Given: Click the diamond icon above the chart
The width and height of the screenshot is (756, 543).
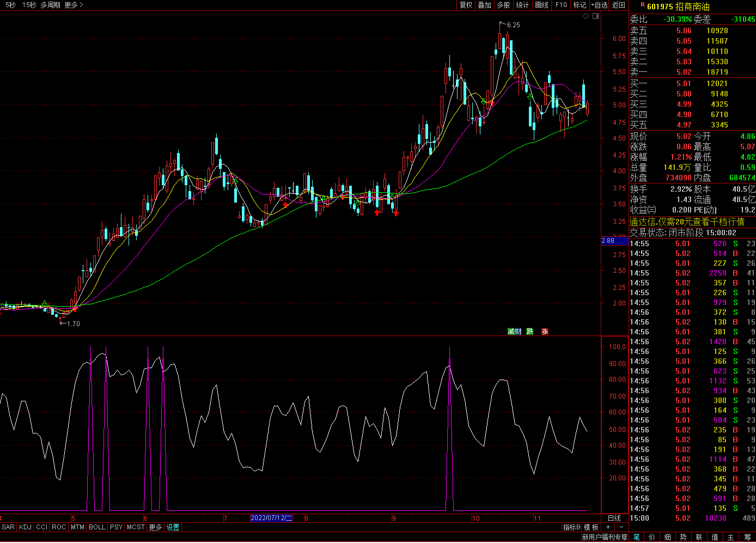Looking at the screenshot, I should [x=586, y=16].
